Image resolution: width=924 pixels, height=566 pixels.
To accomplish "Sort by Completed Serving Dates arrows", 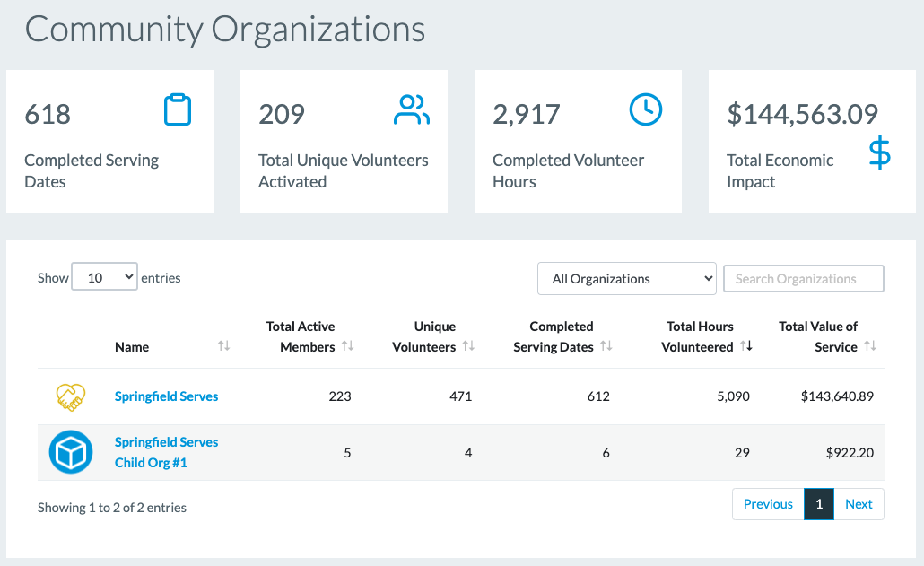I will (606, 345).
